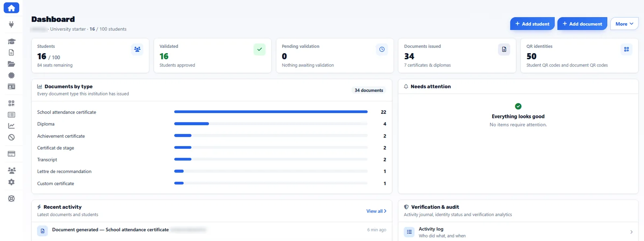
Task: Click the users icon in Students card
Action: click(137, 49)
